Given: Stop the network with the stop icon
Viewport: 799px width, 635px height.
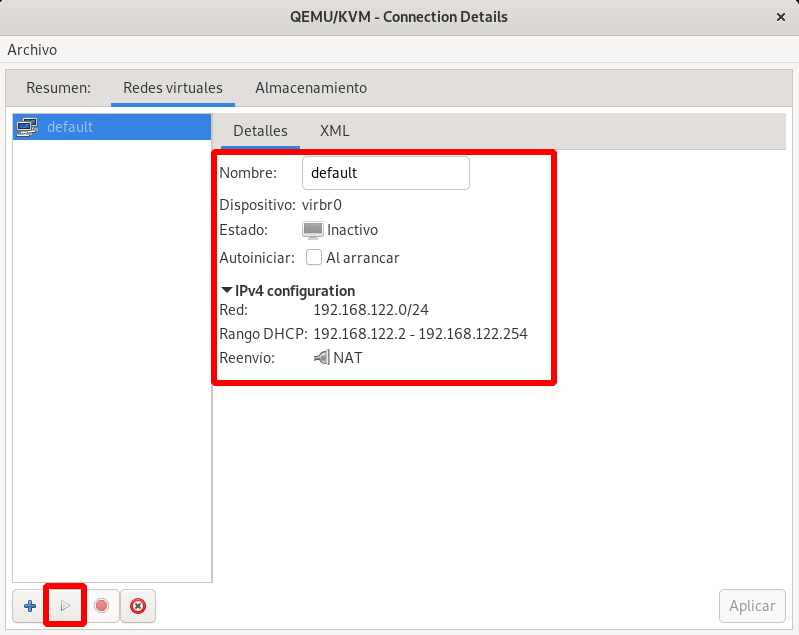Looking at the screenshot, I should pos(101,606).
